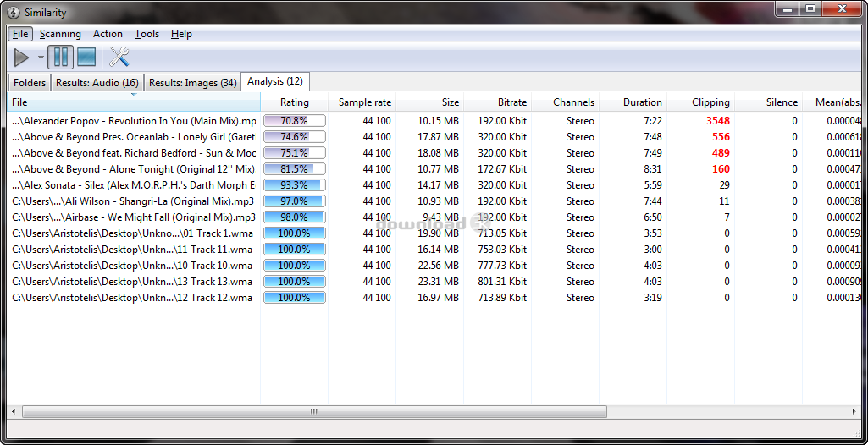Click the red 556 clipping value

[721, 136]
